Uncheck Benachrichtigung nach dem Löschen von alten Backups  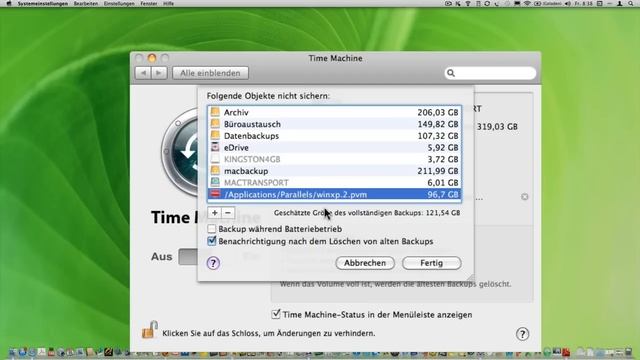tap(211, 241)
